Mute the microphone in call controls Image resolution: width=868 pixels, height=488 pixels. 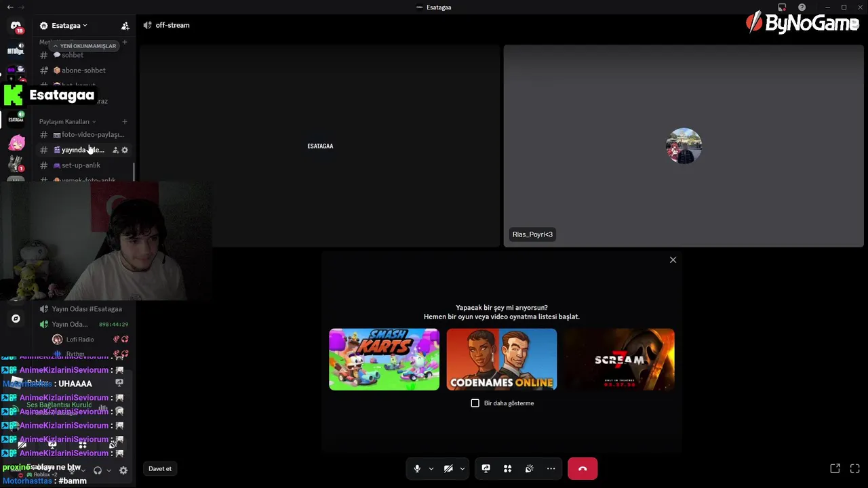click(x=417, y=468)
